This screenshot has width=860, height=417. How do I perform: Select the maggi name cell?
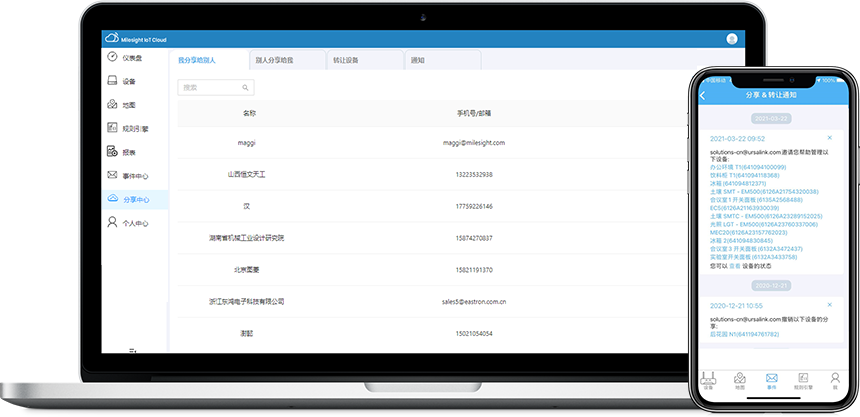[246, 143]
